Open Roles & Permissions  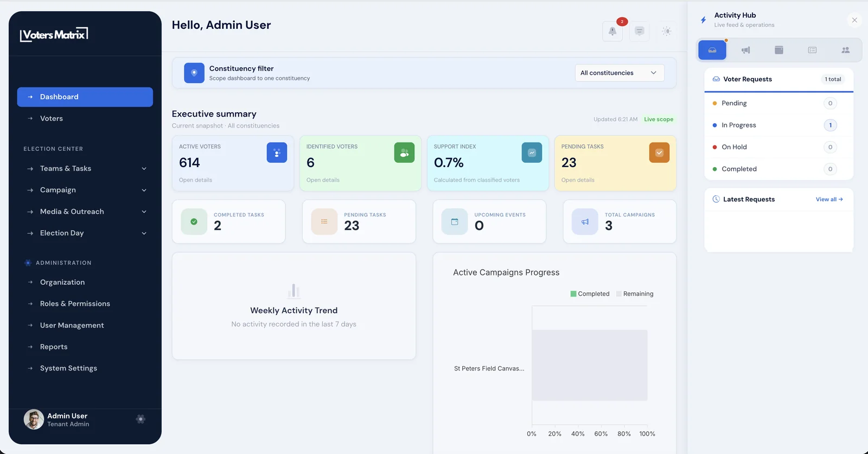coord(85,304)
